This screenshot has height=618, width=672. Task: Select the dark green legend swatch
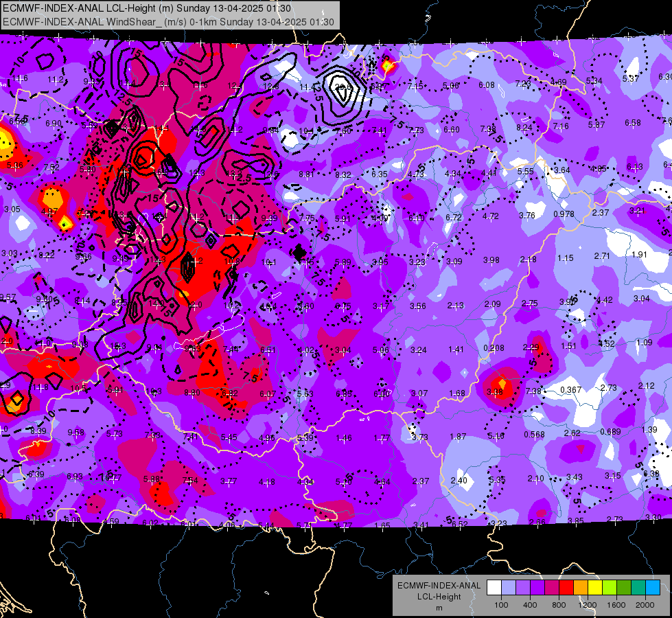pos(624,588)
